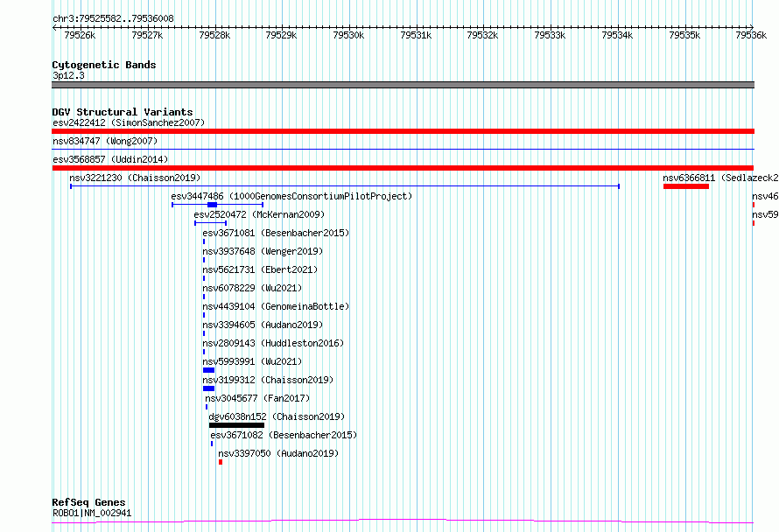Open nsv5621731 (Ebert2021) label
Image resolution: width=779 pixels, height=532 pixels.
tap(260, 269)
